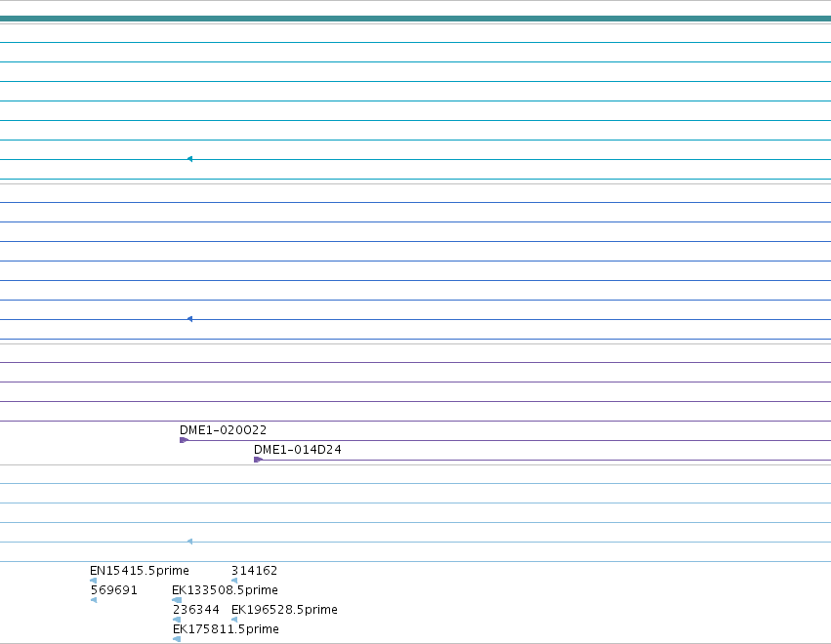This screenshot has width=831, height=644.
Task: Click glyph under EK133508.5prime
Action: 177,600
